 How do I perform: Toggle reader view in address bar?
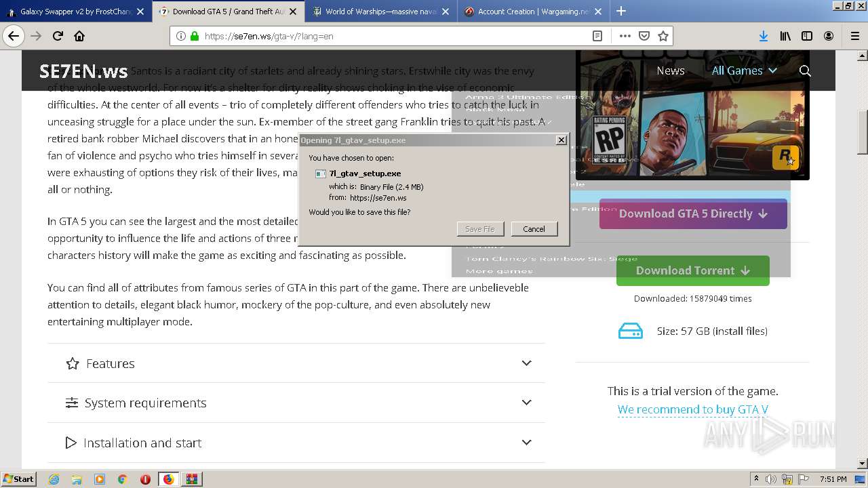pyautogui.click(x=597, y=36)
